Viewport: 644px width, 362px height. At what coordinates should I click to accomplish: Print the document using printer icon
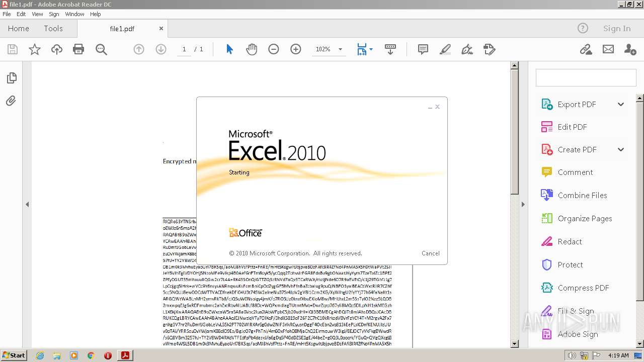click(x=78, y=49)
